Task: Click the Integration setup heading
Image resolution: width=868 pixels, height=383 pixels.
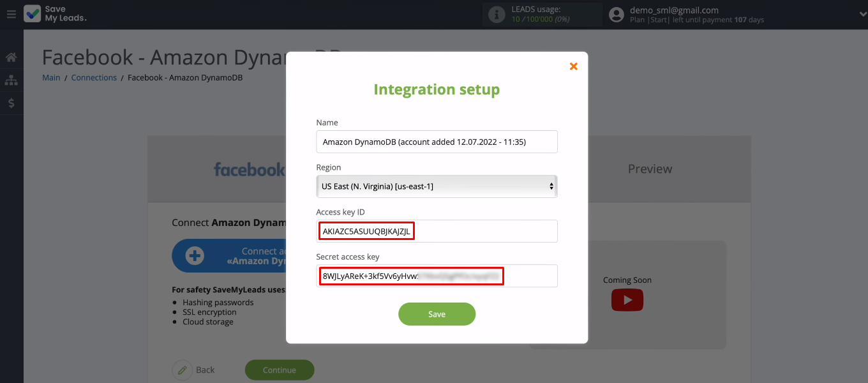Action: [x=437, y=89]
